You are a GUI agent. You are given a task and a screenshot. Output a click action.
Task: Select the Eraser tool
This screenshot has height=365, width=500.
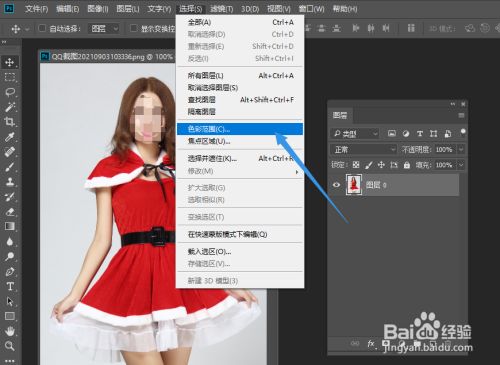[x=10, y=212]
